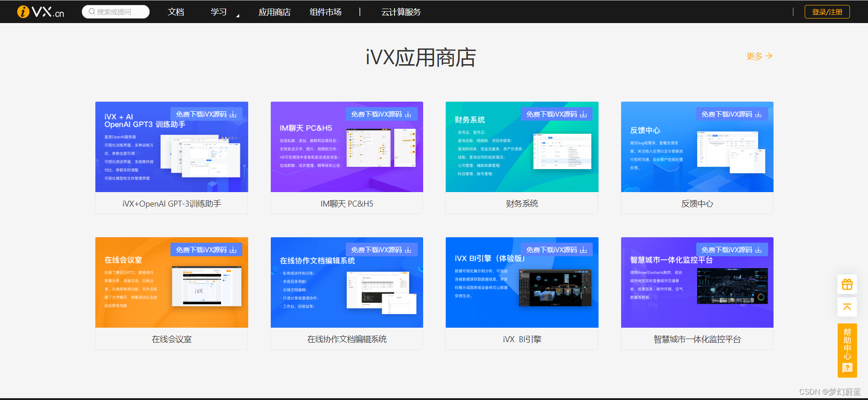Open 云计算服务 in the navigation bar
This screenshot has width=868, height=400.
[x=401, y=12]
